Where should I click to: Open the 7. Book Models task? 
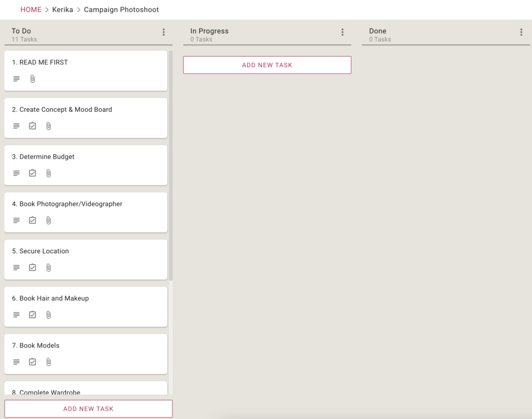(x=86, y=354)
